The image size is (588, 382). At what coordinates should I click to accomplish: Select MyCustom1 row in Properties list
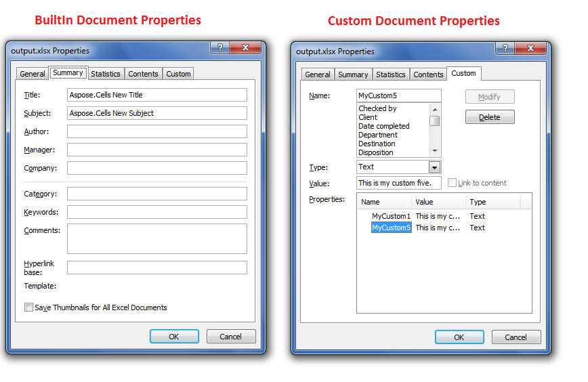pos(391,216)
